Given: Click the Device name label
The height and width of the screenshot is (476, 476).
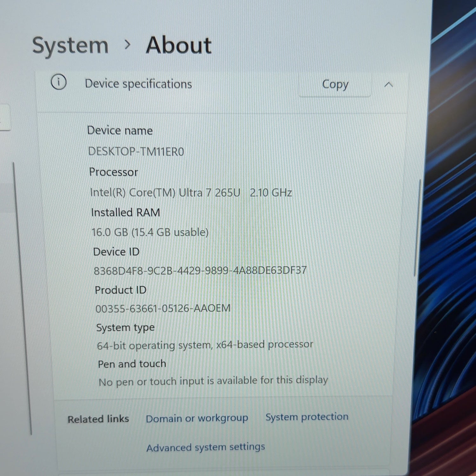Looking at the screenshot, I should pos(120,130).
